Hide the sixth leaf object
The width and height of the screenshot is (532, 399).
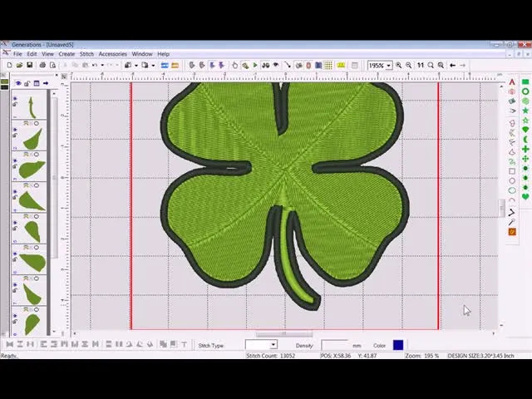click(x=15, y=254)
